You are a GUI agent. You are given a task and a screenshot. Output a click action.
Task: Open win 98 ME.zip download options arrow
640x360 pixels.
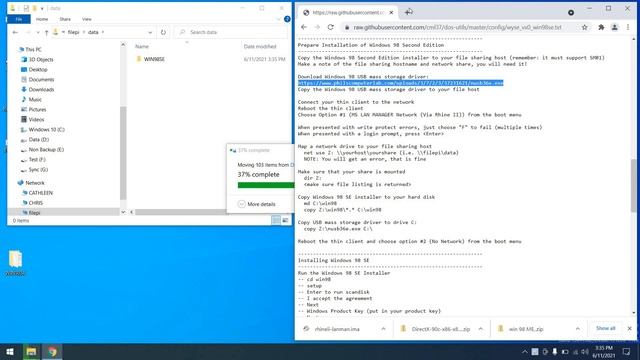coord(578,329)
